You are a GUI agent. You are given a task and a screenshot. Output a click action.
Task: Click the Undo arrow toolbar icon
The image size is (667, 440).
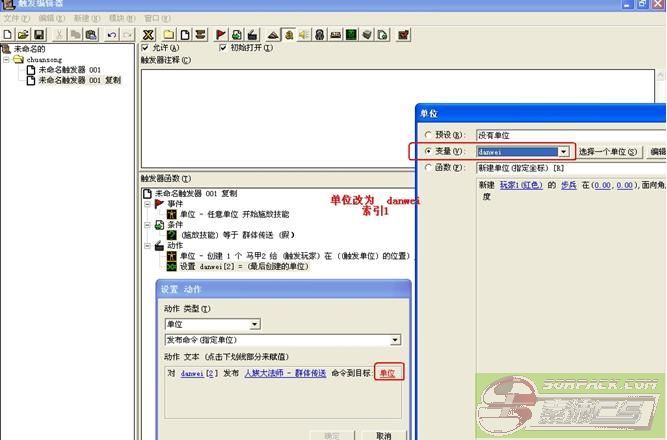tap(110, 35)
